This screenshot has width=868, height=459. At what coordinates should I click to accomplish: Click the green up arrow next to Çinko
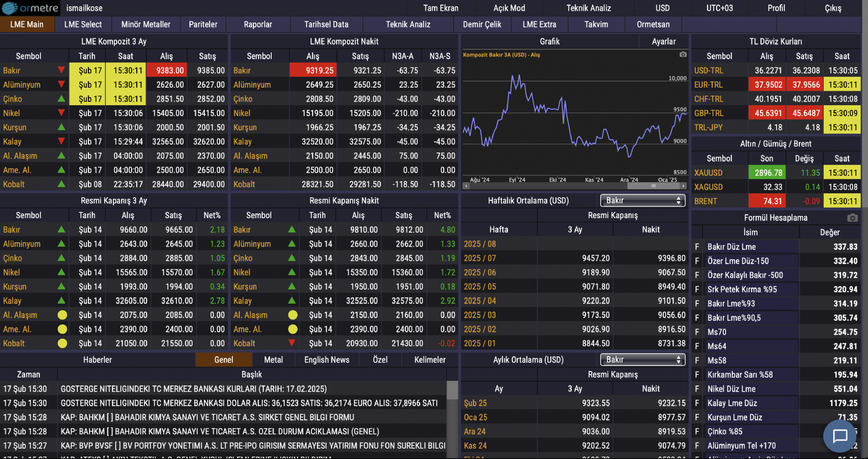click(61, 99)
